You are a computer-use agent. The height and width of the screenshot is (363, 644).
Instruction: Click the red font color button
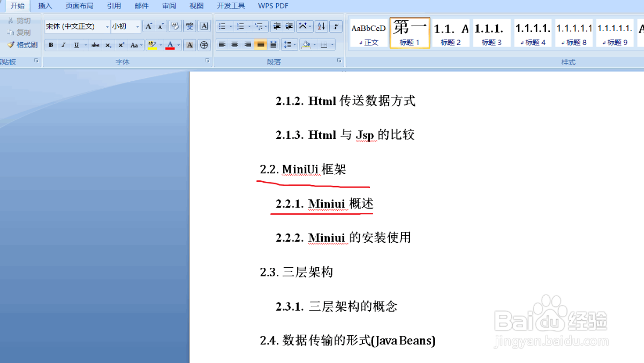click(170, 45)
